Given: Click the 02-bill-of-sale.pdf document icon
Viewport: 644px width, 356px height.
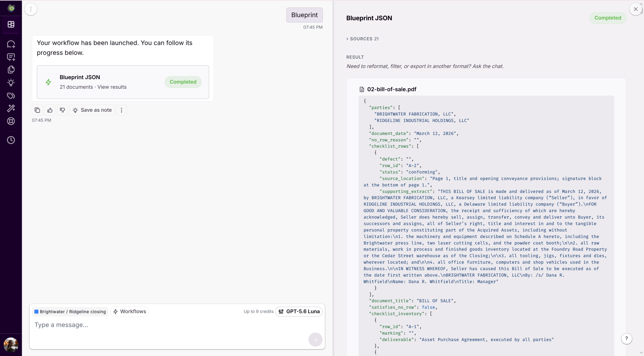Looking at the screenshot, I should [x=362, y=89].
